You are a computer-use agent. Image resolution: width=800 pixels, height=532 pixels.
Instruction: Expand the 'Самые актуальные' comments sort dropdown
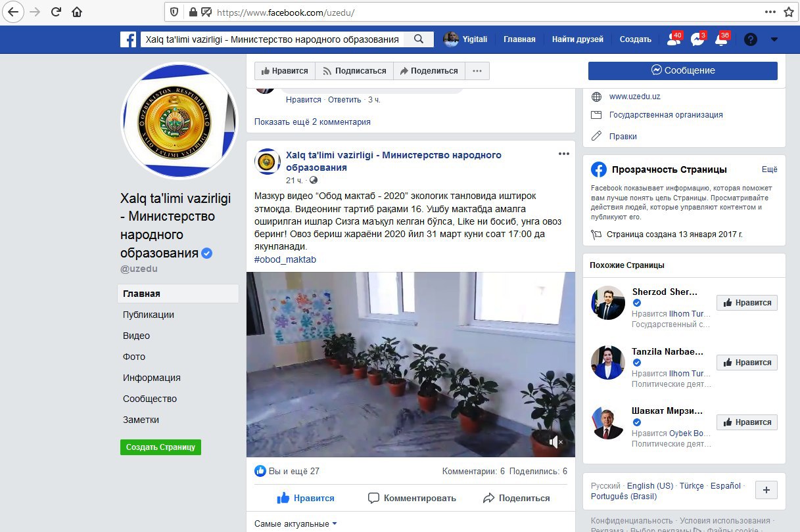(296, 523)
